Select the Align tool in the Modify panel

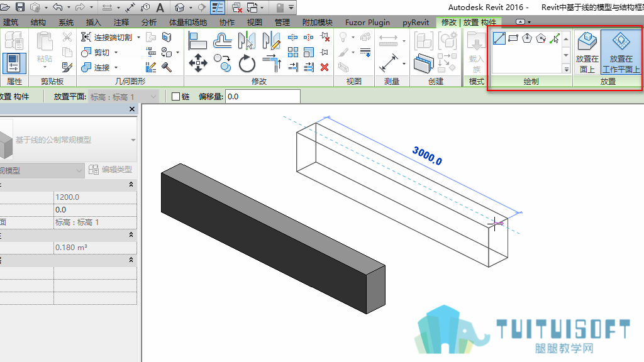click(197, 41)
